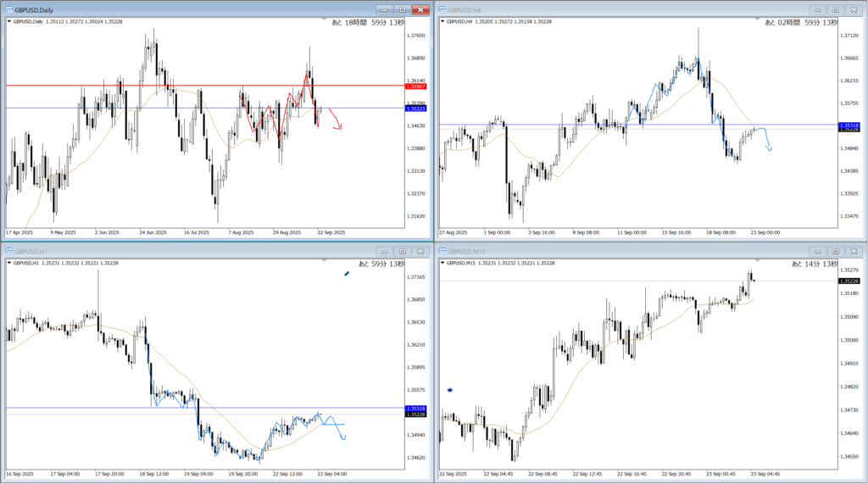Minimize the GBPUSD,M15 chart window
The width and height of the screenshot is (868, 484).
(815, 252)
